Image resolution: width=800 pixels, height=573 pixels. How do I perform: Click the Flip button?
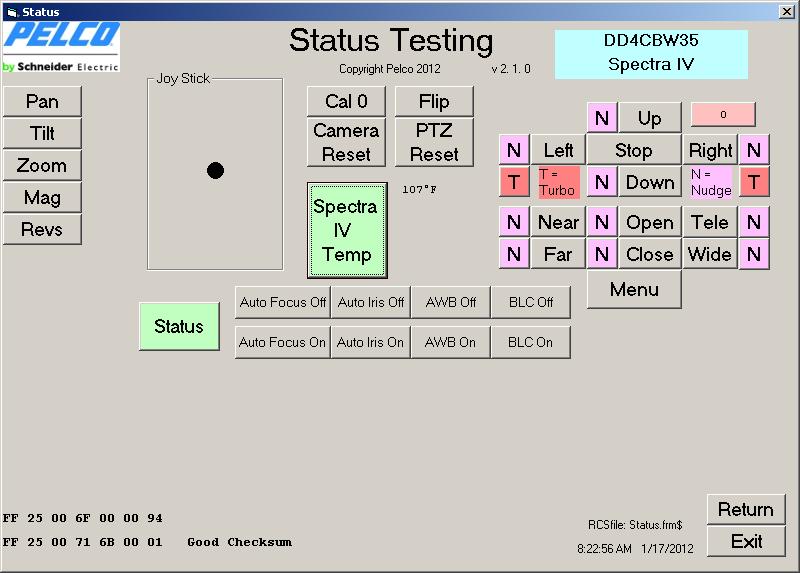click(x=434, y=101)
